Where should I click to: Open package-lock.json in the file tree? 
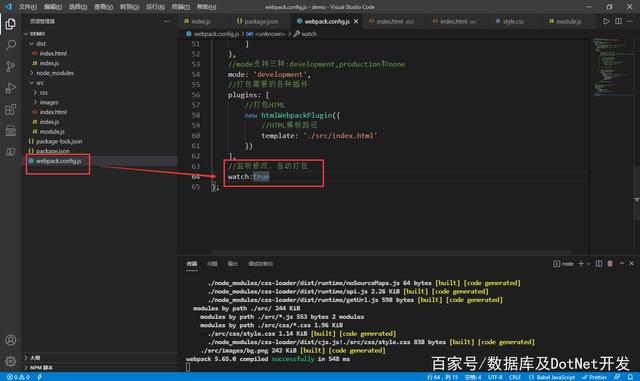point(59,141)
